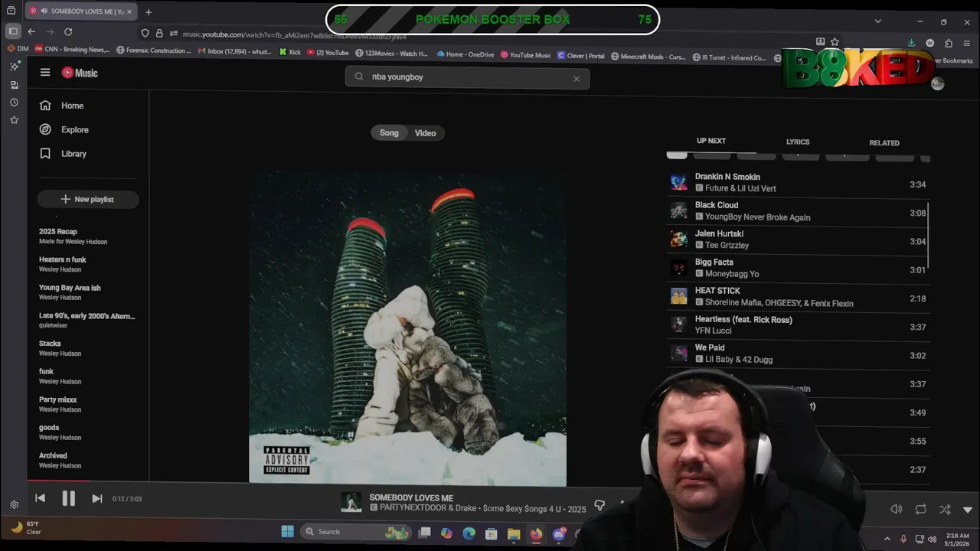The image size is (980, 551).
Task: Open the PARTYNEXTDOOR & Drake artist link
Action: click(x=428, y=509)
